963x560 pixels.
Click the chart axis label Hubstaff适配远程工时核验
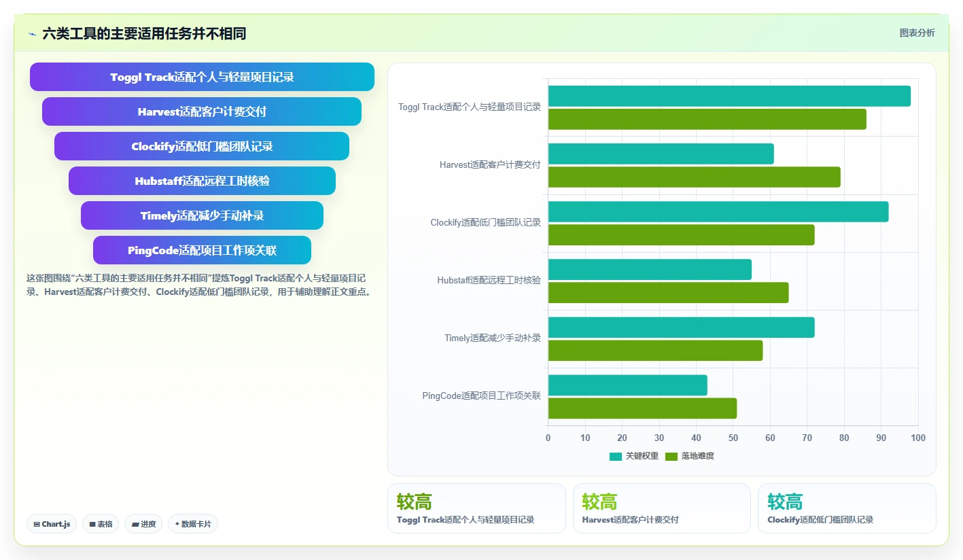tap(489, 280)
